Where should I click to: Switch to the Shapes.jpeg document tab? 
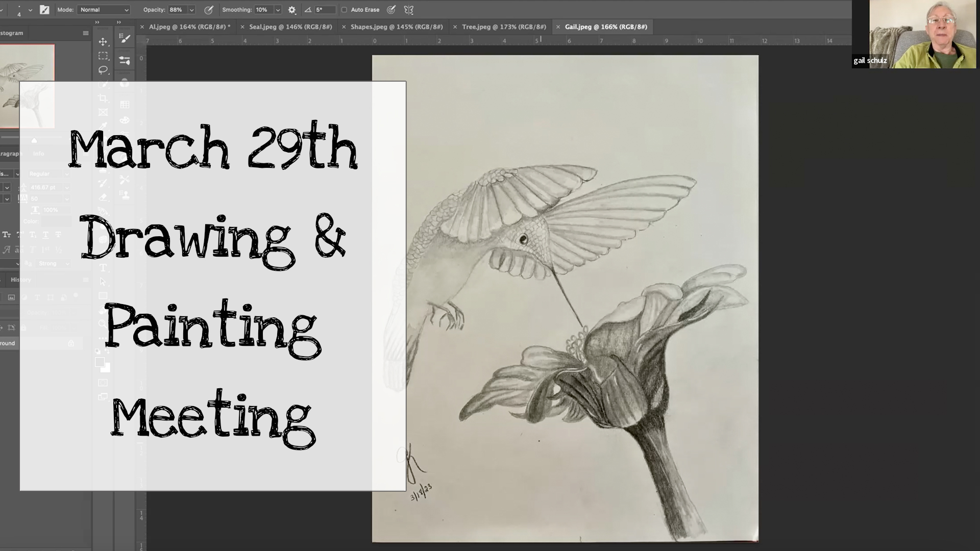click(397, 27)
